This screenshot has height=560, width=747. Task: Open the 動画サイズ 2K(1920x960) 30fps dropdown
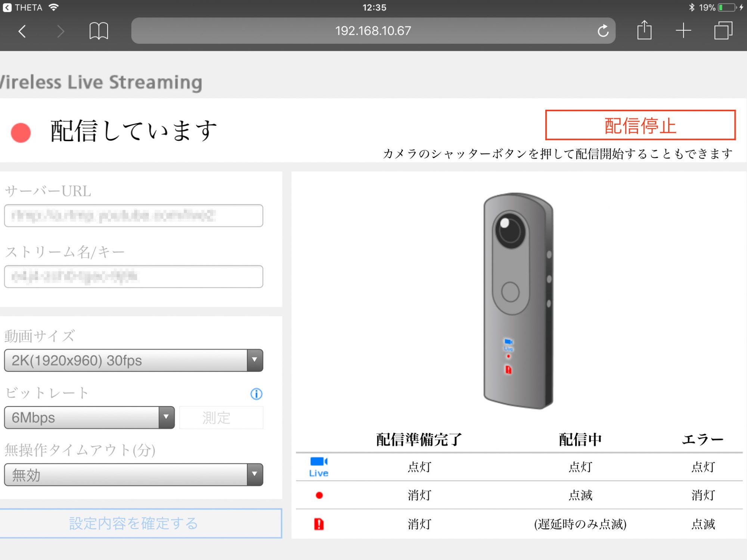[133, 360]
